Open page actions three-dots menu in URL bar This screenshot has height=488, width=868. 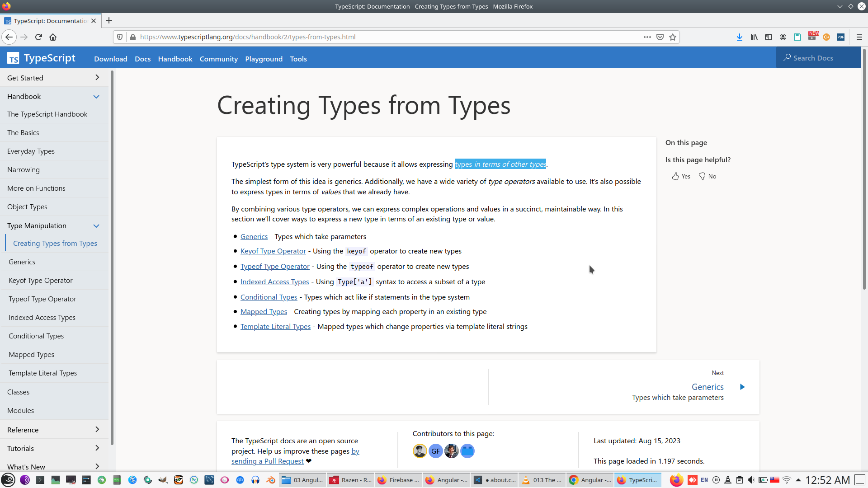(647, 37)
